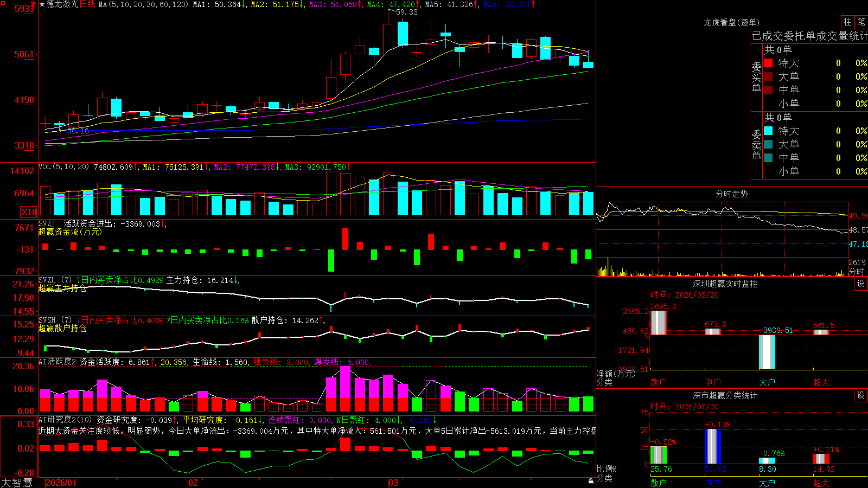This screenshot has width=868, height=488.
Task: Click the 大户 cyan bar labeled -3930.51
Action: pos(767,352)
